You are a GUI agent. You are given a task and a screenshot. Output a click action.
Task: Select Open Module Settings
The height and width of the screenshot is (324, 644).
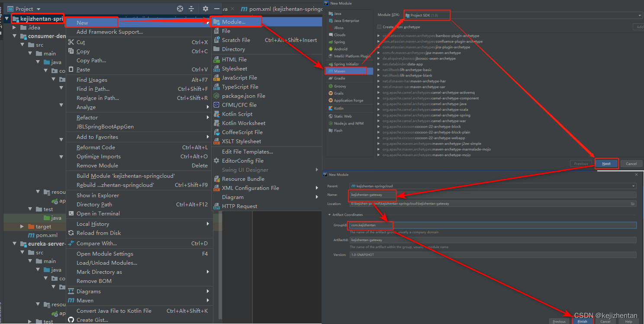click(105, 253)
